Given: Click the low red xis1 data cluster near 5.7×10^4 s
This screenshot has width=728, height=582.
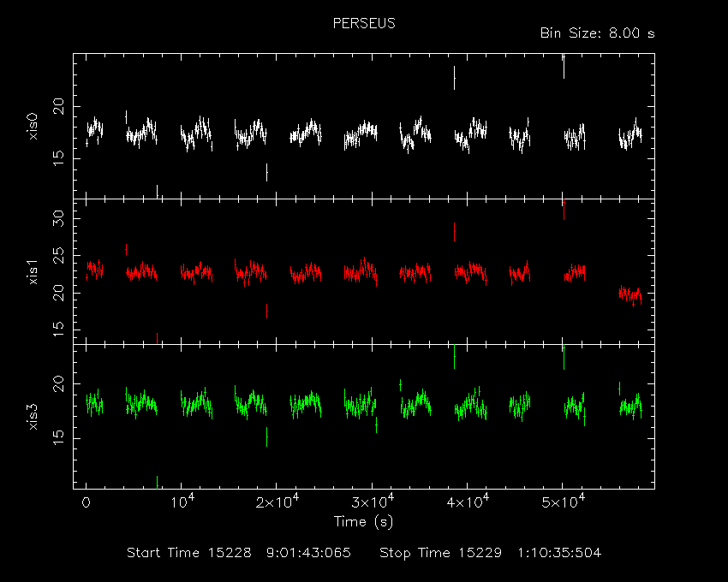Looking at the screenshot, I should [630, 294].
